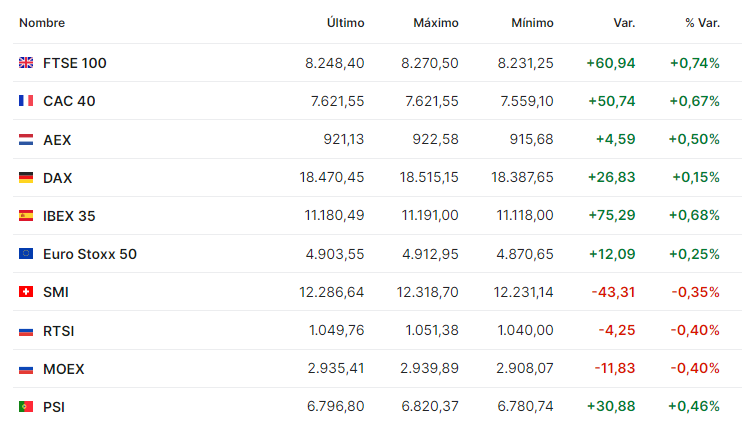Open the IBEX 35 index link
Viewport: 742px width, 424px height.
pyautogui.click(x=69, y=216)
